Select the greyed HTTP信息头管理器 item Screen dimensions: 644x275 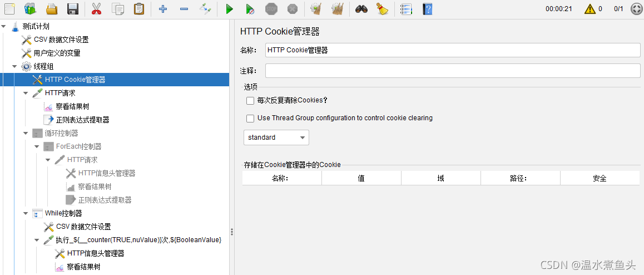[107, 173]
